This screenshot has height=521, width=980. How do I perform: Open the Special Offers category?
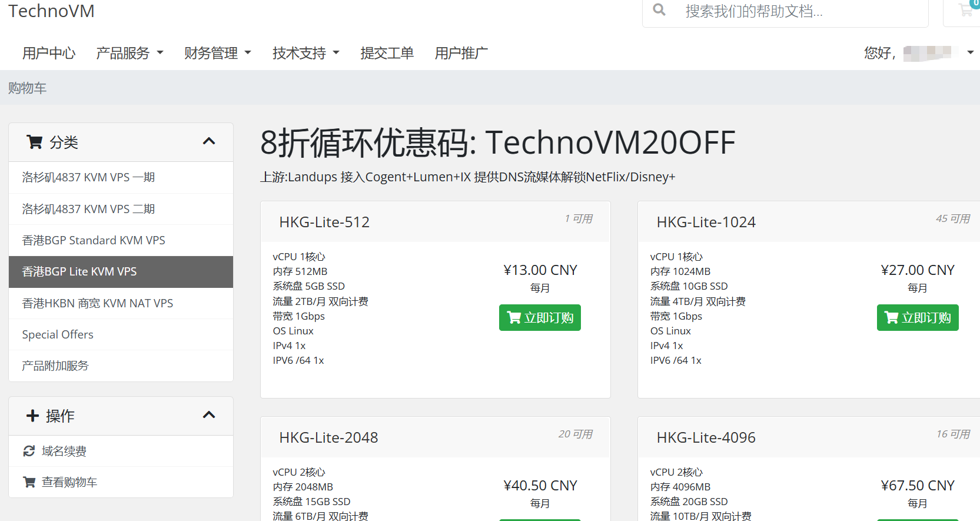[58, 334]
